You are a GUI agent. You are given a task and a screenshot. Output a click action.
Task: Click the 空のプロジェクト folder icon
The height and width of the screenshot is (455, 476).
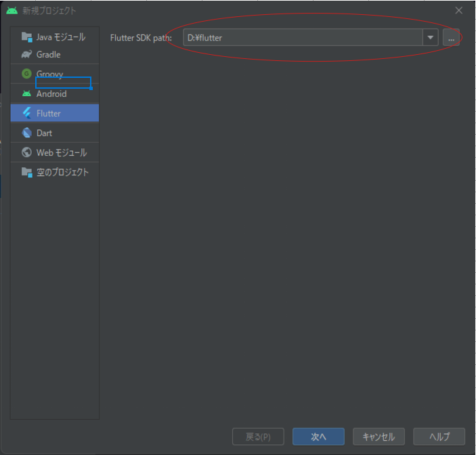(x=26, y=172)
